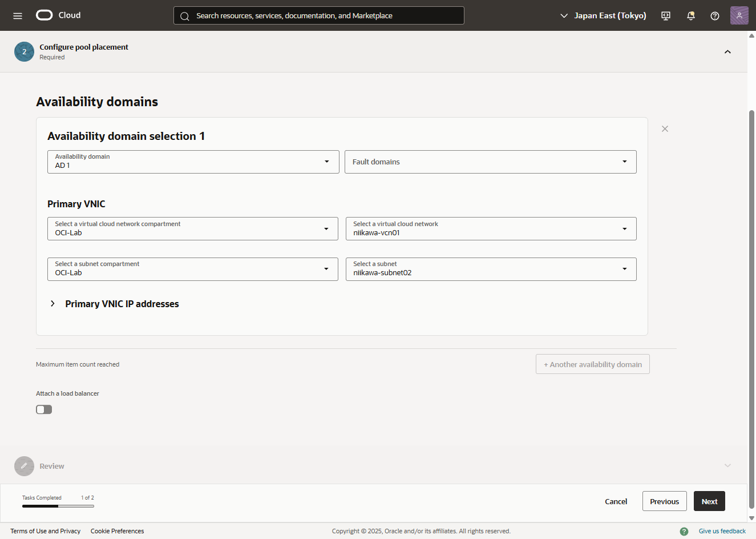Open the hamburger navigation menu

click(18, 15)
